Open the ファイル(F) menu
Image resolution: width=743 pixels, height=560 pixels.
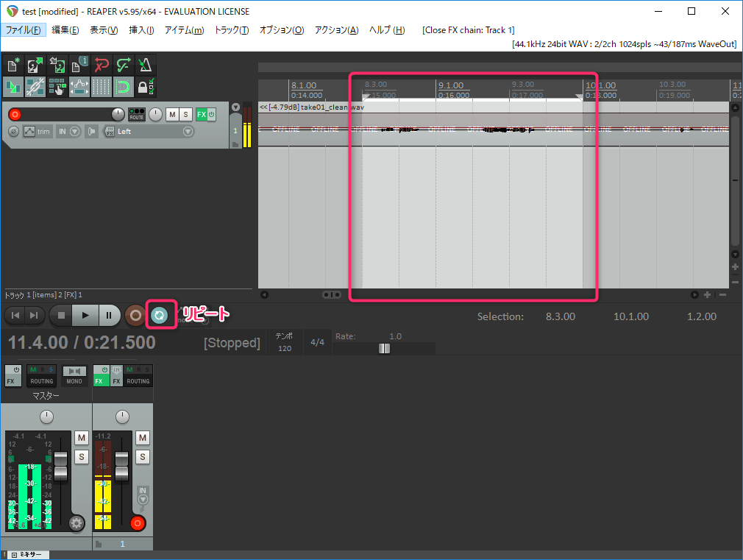(x=24, y=30)
